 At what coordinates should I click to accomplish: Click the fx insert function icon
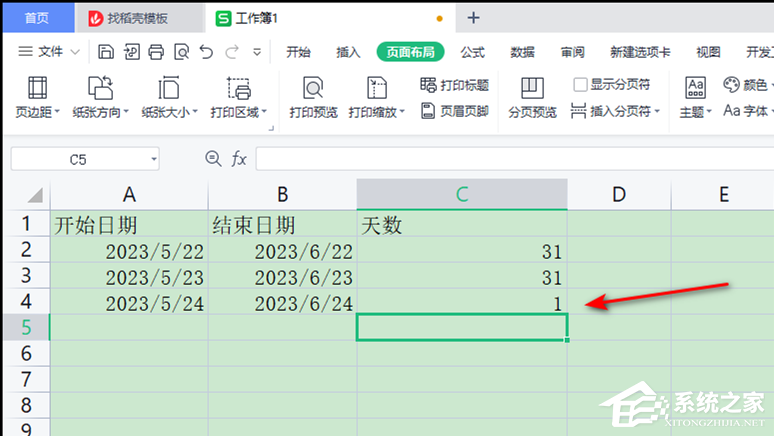tap(239, 159)
